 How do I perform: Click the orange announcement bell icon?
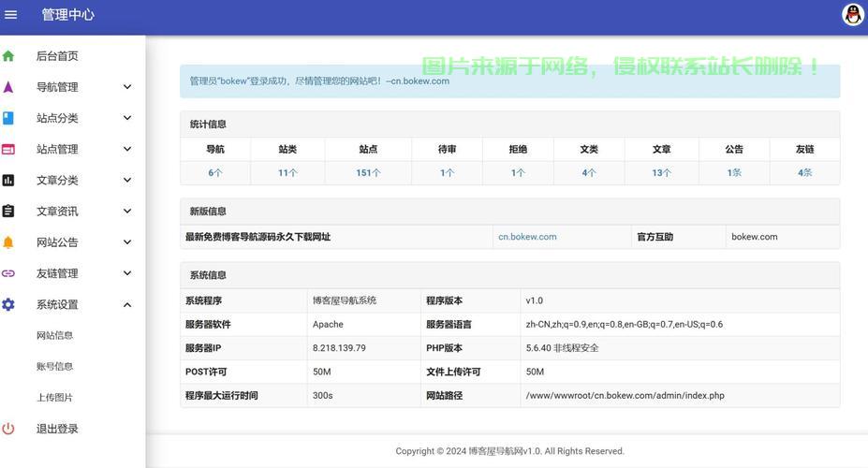(x=8, y=242)
